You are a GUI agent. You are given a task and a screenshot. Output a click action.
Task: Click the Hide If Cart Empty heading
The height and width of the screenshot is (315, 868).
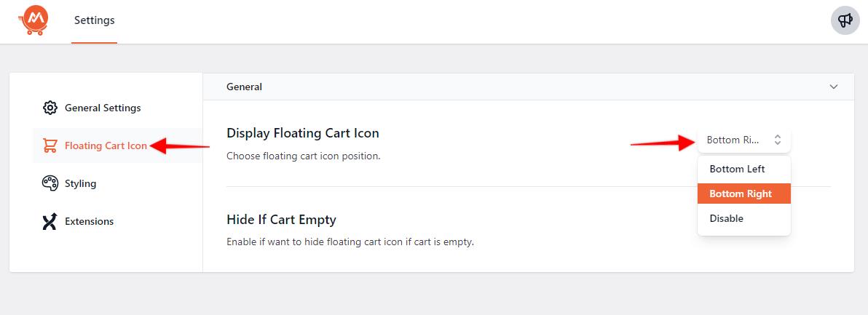pos(281,220)
